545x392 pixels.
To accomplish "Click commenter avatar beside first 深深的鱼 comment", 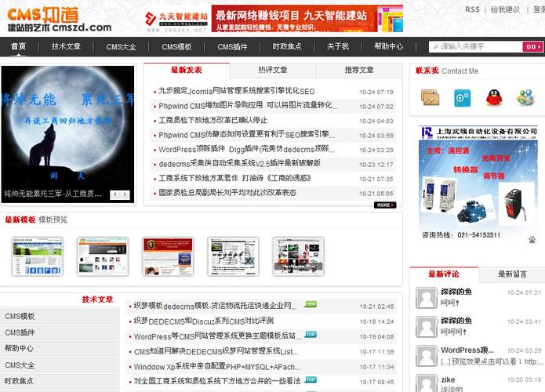I will click(x=426, y=297).
